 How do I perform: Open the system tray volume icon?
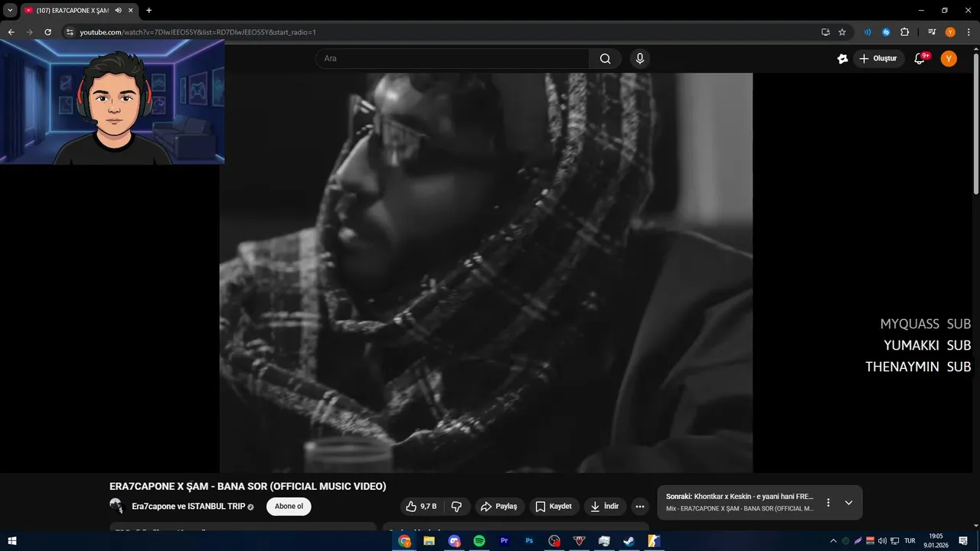pyautogui.click(x=882, y=541)
